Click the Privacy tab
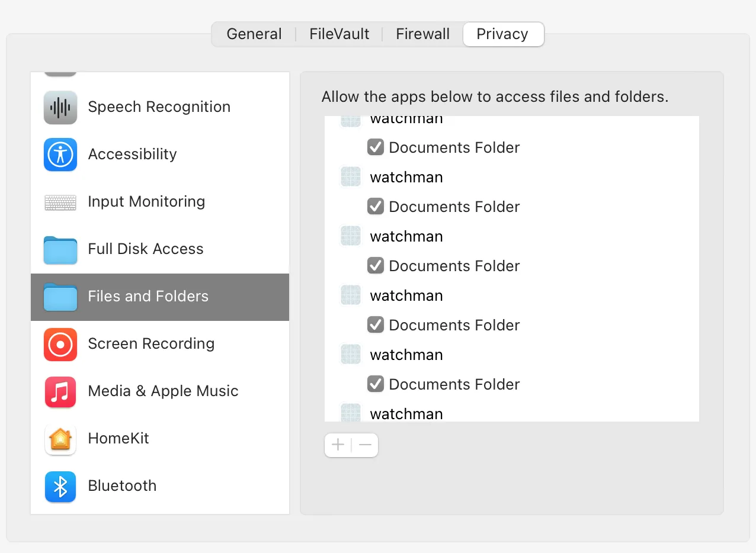This screenshot has height=553, width=756. [502, 34]
